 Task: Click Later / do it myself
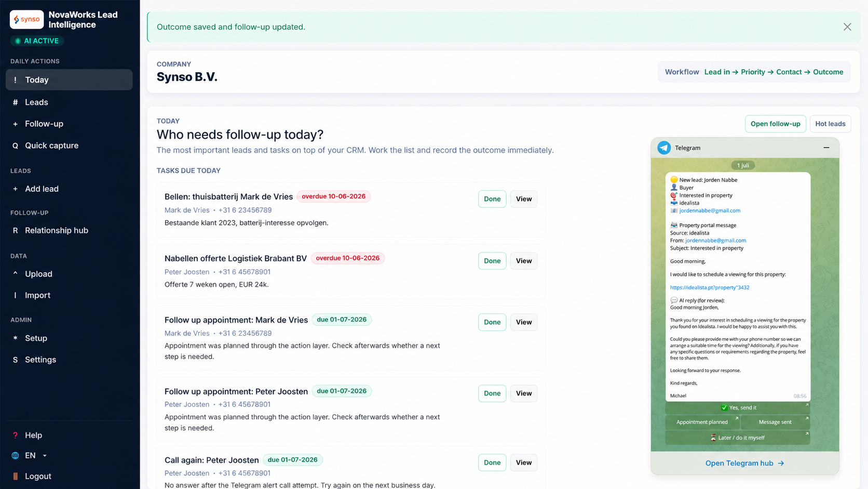coord(738,438)
